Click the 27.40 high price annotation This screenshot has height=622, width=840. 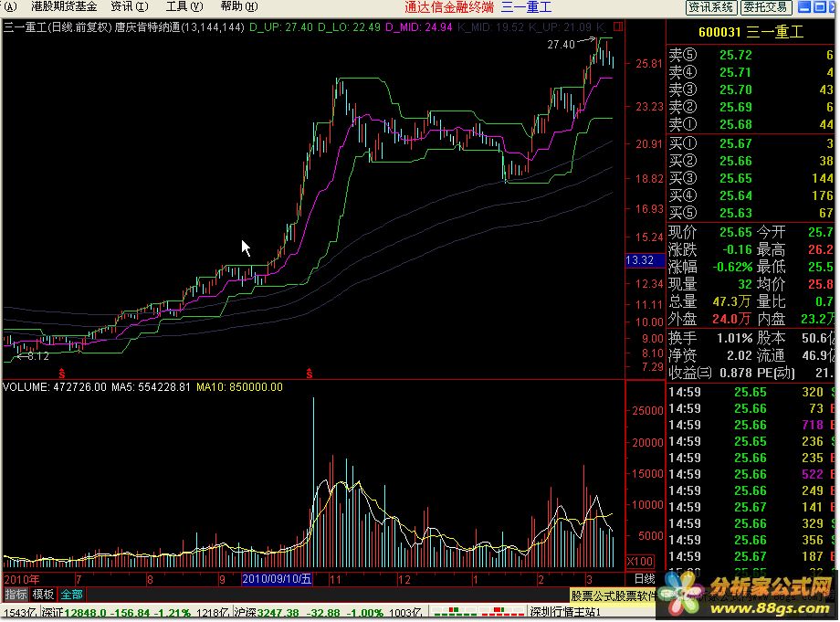click(561, 45)
